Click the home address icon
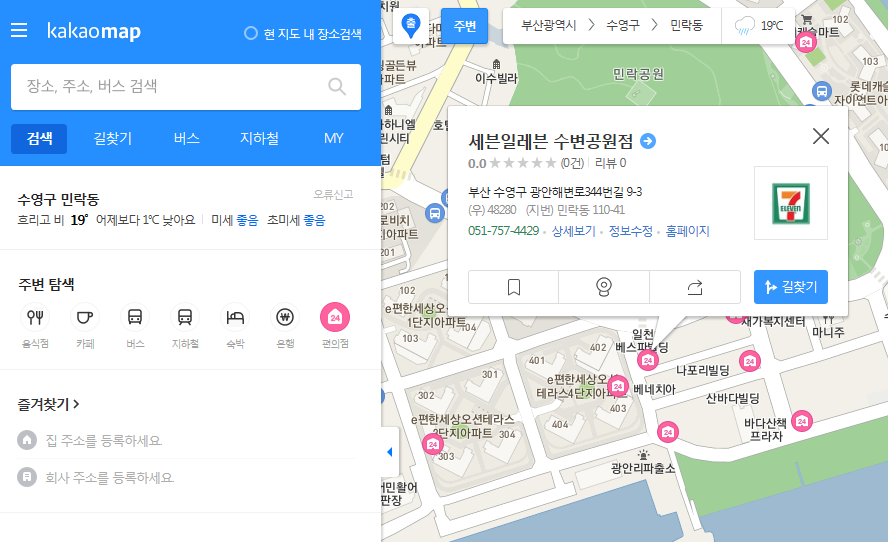888x542 pixels. tap(27, 440)
